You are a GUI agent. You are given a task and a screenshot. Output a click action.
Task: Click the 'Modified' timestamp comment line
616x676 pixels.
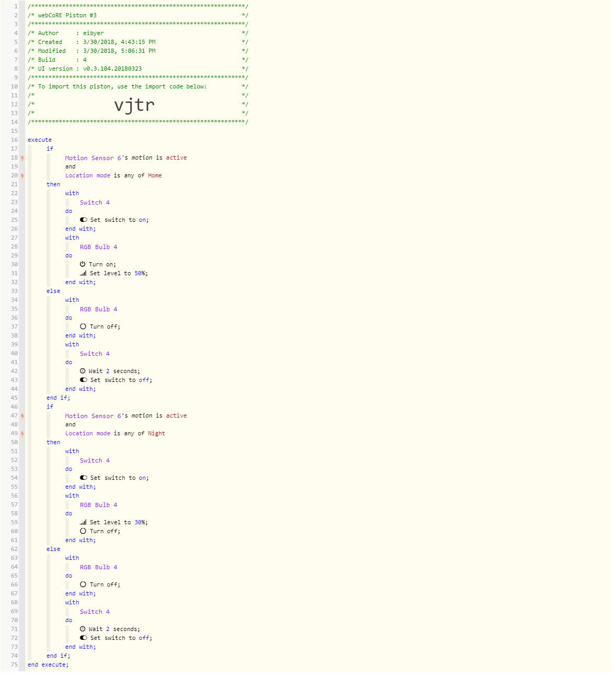(138, 51)
